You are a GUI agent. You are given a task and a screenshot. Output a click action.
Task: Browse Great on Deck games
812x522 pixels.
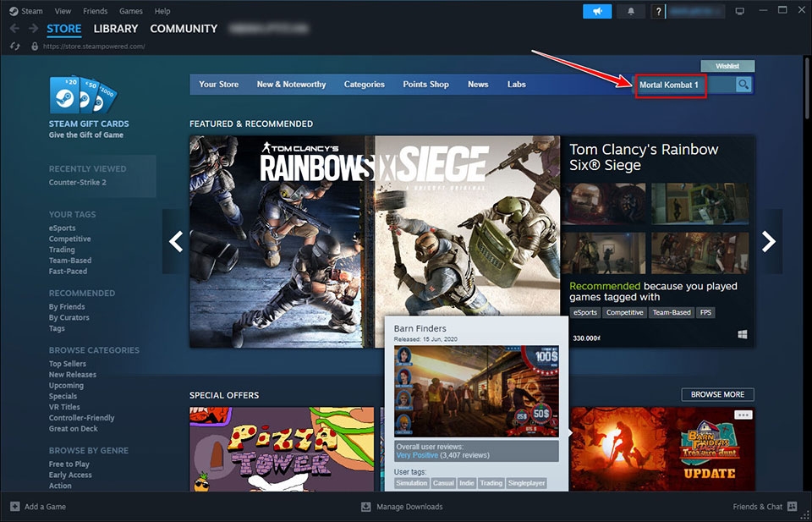pyautogui.click(x=73, y=429)
